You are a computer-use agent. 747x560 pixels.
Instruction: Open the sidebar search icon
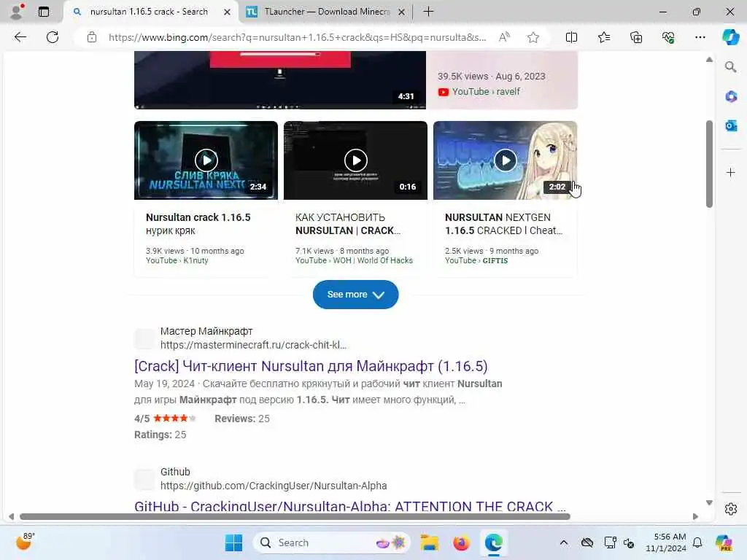(730, 67)
